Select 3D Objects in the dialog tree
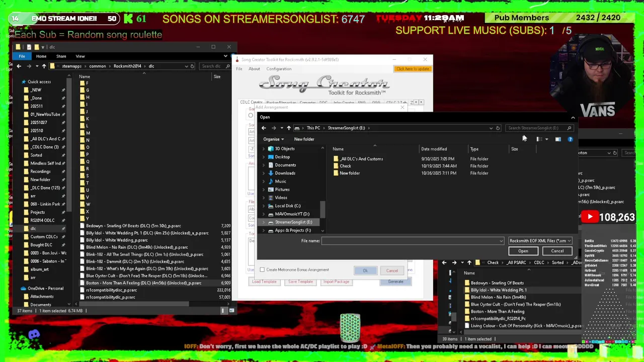Image resolution: width=644 pixels, height=362 pixels. click(285, 149)
